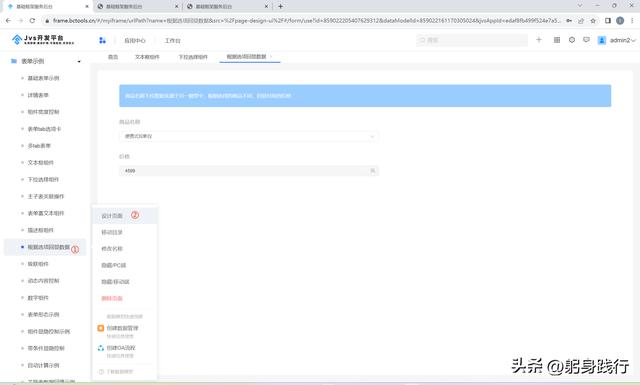Switch to the 首页 page tab
Image resolution: width=640 pixels, height=385 pixels.
(113, 57)
